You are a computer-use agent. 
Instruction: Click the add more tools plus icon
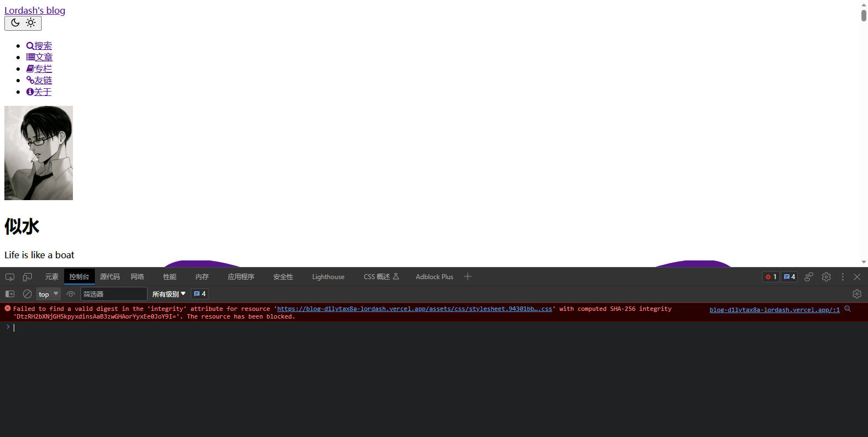[x=468, y=277]
